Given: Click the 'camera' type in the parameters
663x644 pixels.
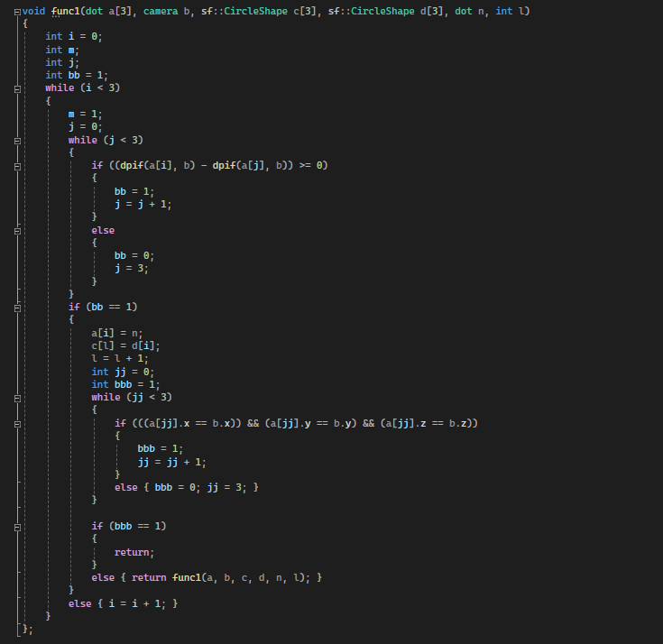Looking at the screenshot, I should point(161,11).
